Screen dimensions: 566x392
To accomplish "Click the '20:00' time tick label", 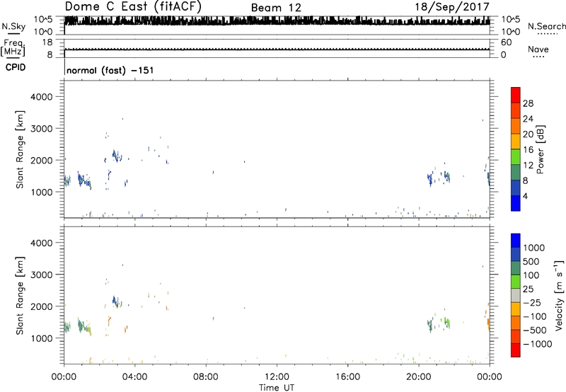I will point(419,377).
